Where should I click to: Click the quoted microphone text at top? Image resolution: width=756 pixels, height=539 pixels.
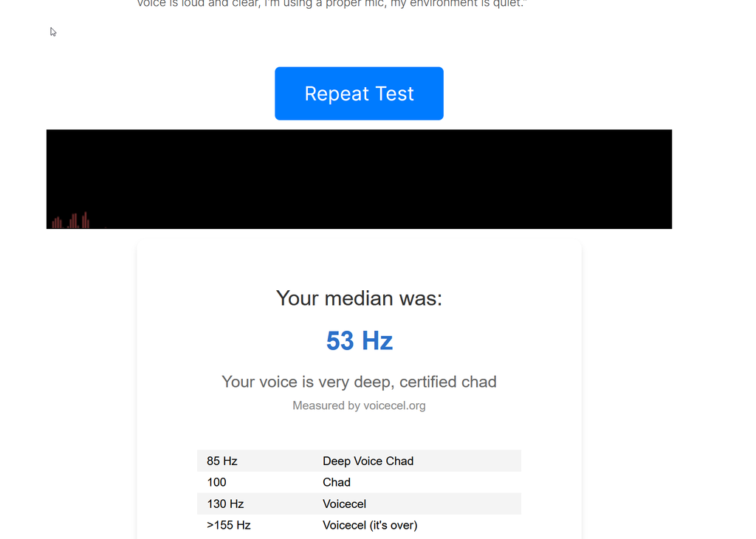pos(334,4)
